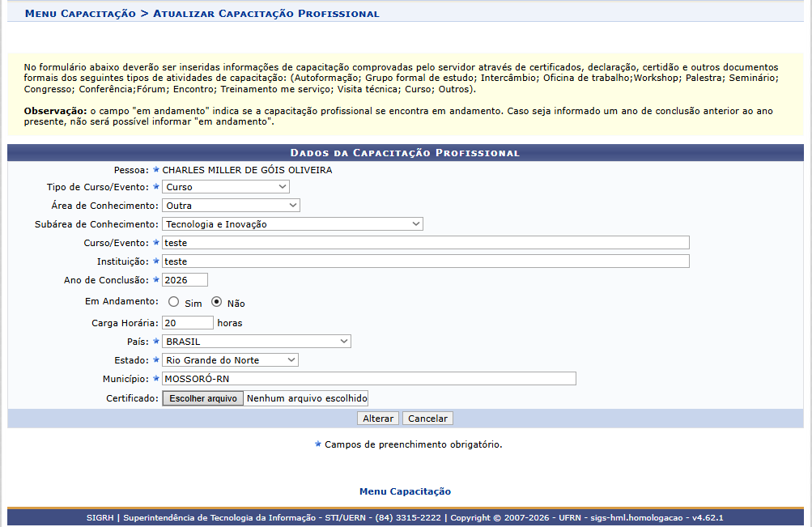Edit the Ano de Conclusão field
Screen dimensions: 812x527
click(185, 280)
